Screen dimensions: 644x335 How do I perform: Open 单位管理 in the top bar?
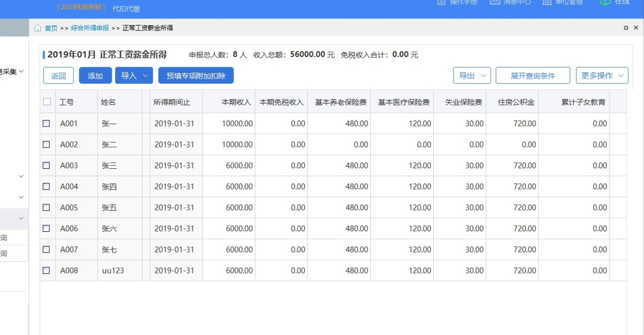pyautogui.click(x=563, y=3)
